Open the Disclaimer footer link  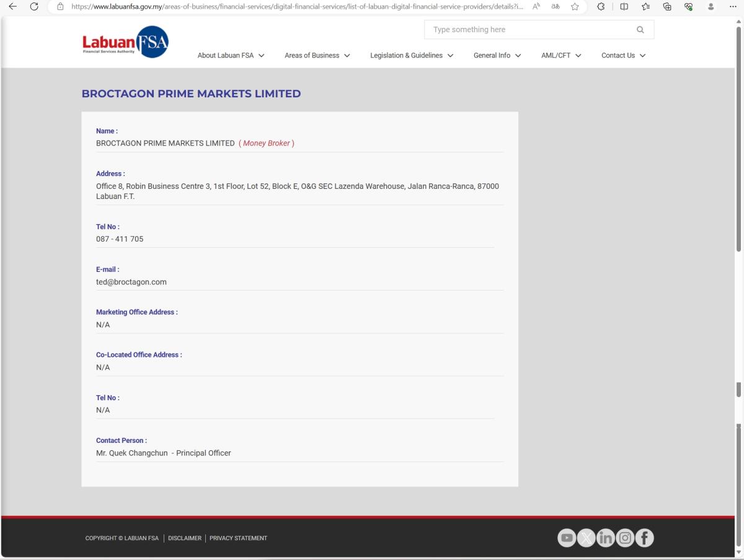[185, 538]
